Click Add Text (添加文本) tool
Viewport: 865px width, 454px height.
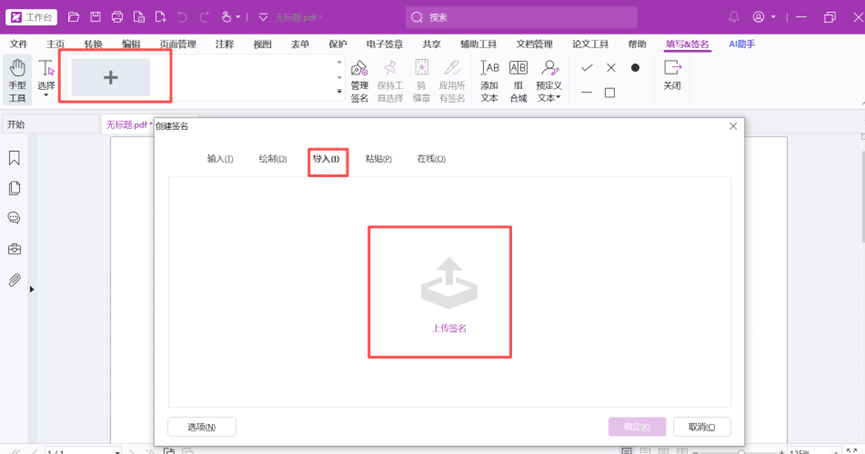(x=489, y=80)
